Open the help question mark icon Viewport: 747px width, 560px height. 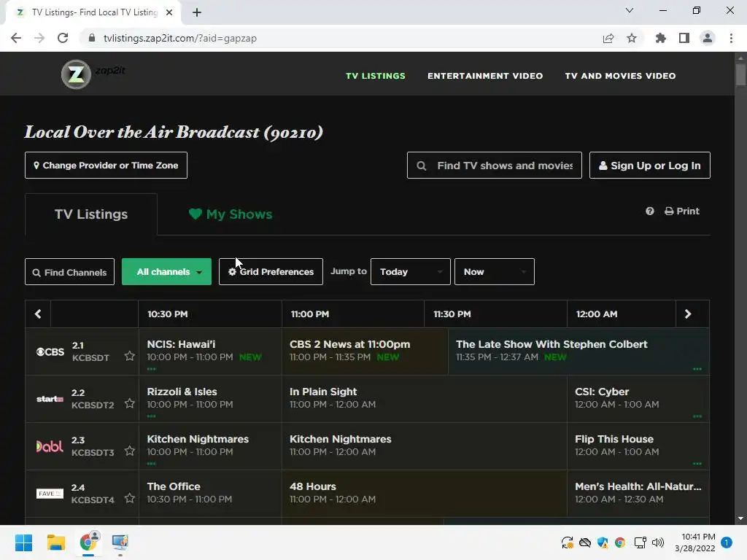coord(650,211)
